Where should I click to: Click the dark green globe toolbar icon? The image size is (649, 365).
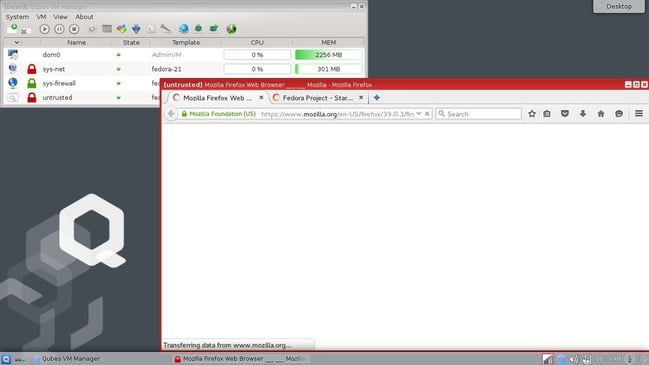[x=231, y=29]
